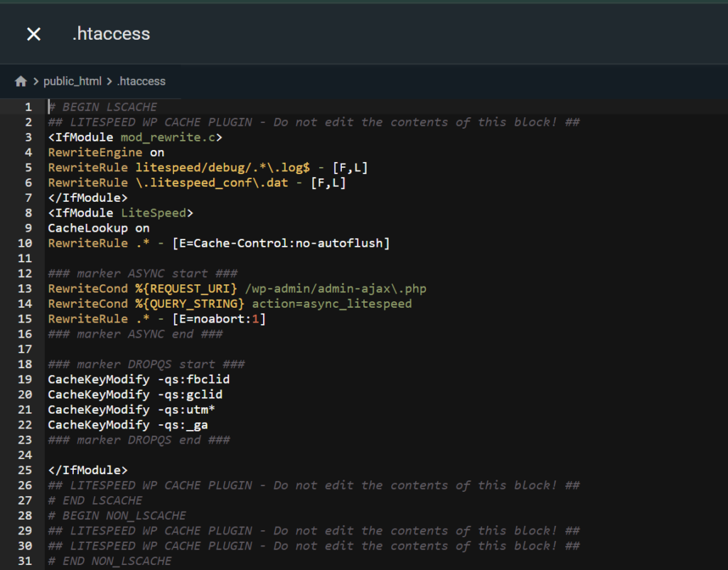Click 'CacheKeyModify -qs:_ga' line
Viewport: 728px width, 570px height.
pos(128,425)
